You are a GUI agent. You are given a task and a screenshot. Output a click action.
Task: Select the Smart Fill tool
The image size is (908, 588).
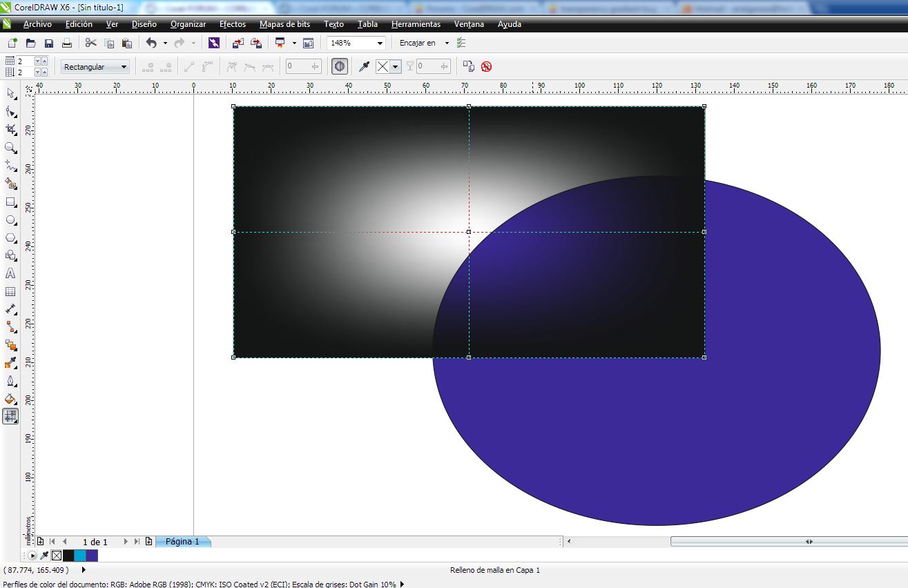point(10,184)
